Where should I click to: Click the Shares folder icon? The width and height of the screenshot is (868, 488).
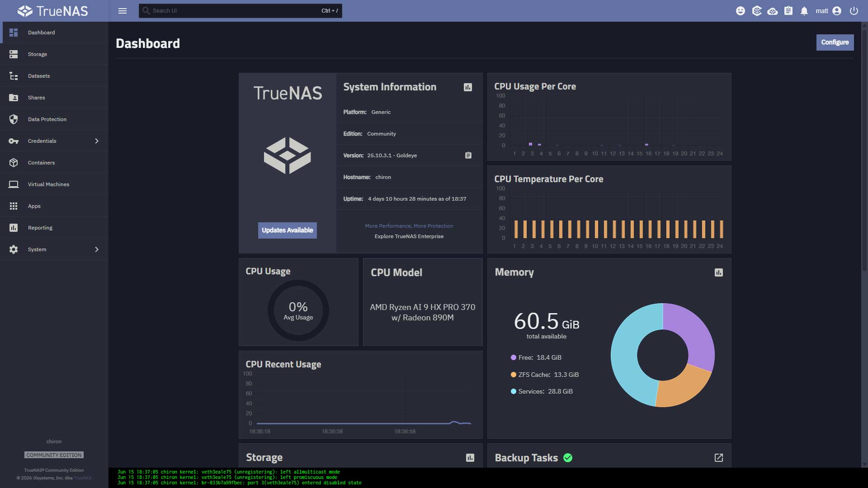point(14,98)
